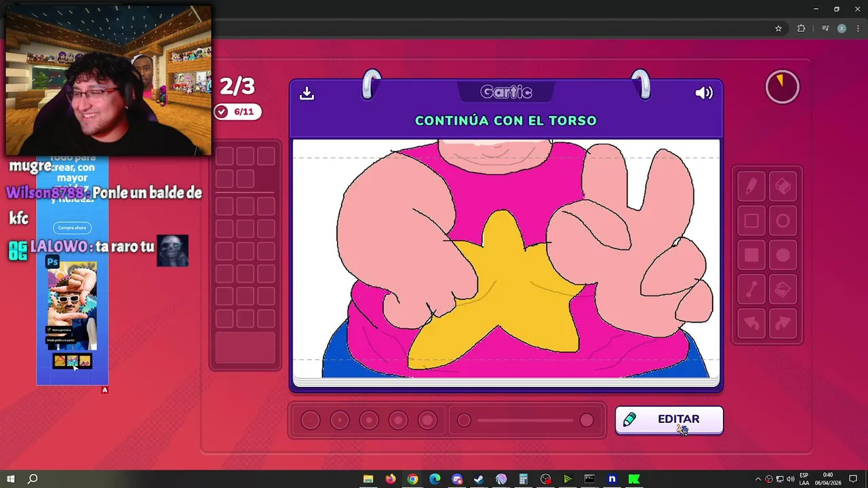Select the Line tool
Viewport: 868px width, 488px height.
751,289
